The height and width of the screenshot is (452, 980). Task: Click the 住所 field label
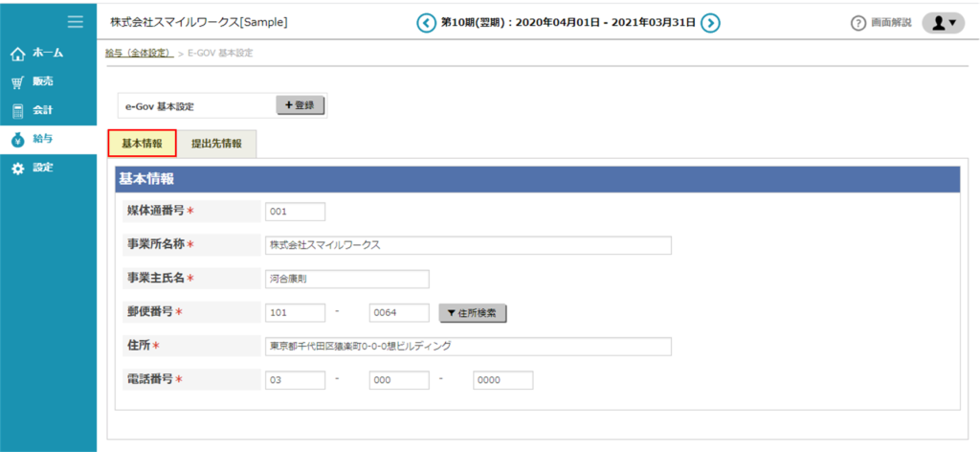[x=140, y=346]
